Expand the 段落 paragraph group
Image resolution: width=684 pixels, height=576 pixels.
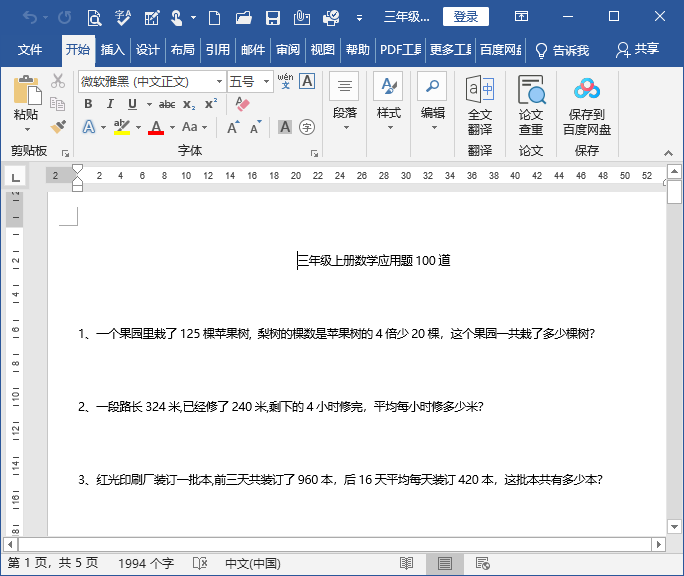tap(345, 103)
